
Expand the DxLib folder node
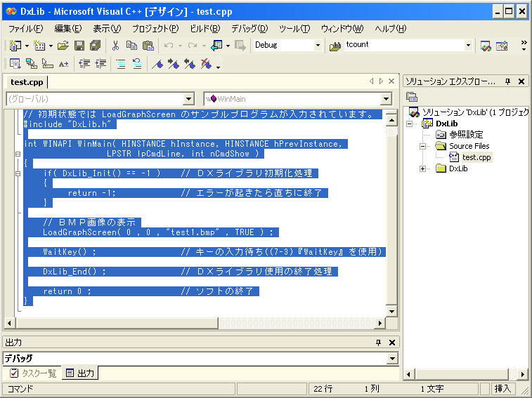pyautogui.click(x=423, y=169)
